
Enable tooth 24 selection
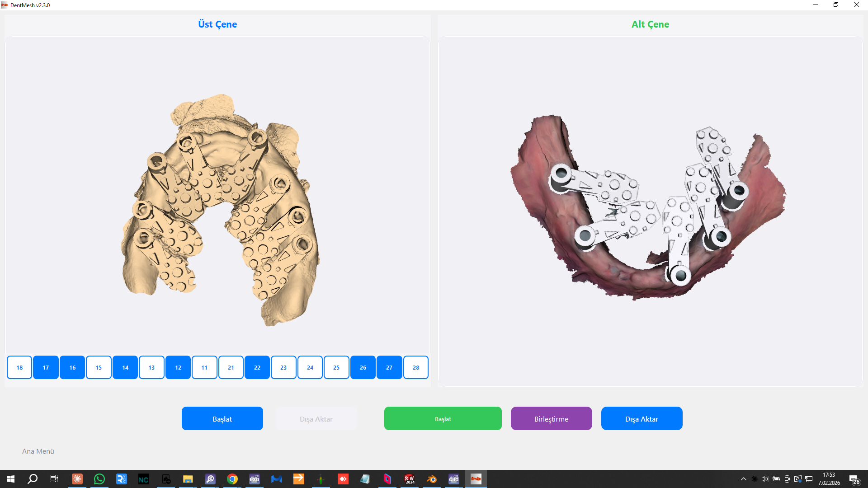click(310, 367)
